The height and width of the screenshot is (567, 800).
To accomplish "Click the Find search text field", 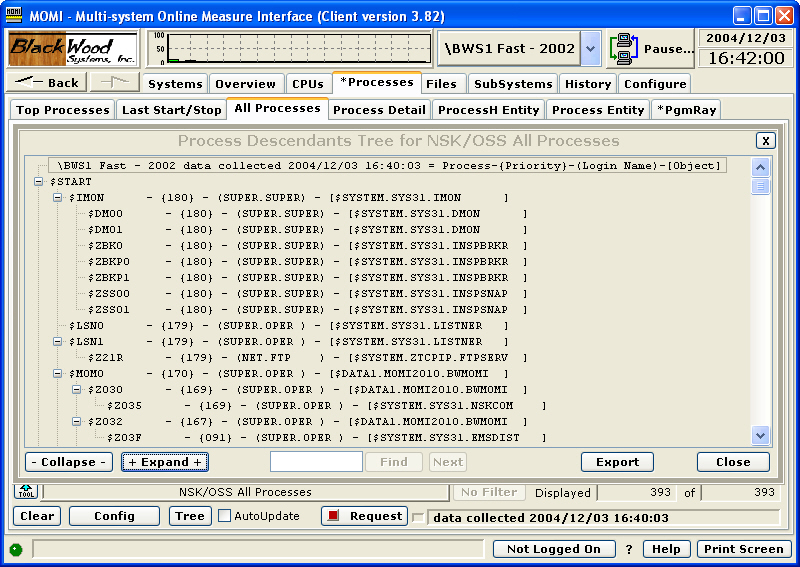I will click(x=316, y=462).
